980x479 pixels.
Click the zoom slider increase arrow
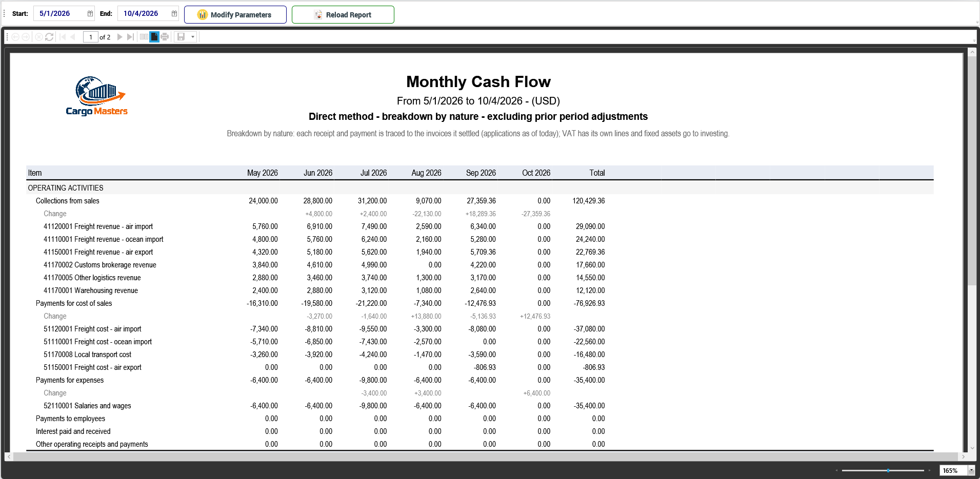(929, 470)
